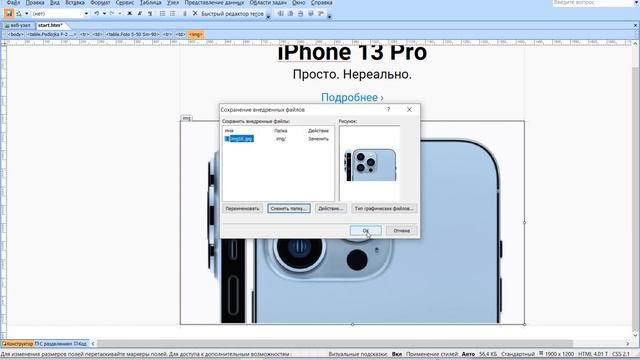640x360 pixels.
Task: Confirm the dialog with OK
Action: tap(366, 231)
